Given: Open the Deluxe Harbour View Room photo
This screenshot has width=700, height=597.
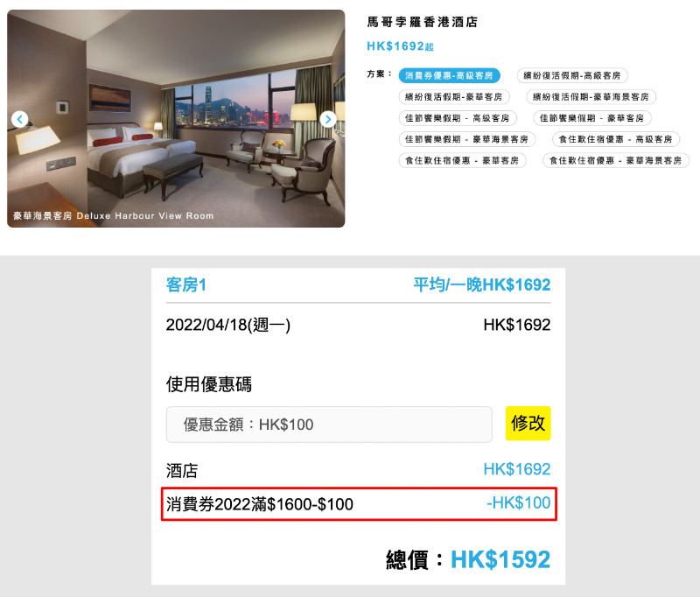Looking at the screenshot, I should click(176, 119).
